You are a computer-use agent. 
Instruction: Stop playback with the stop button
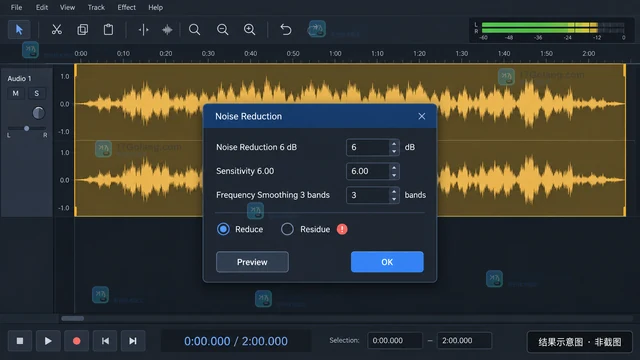click(x=20, y=341)
